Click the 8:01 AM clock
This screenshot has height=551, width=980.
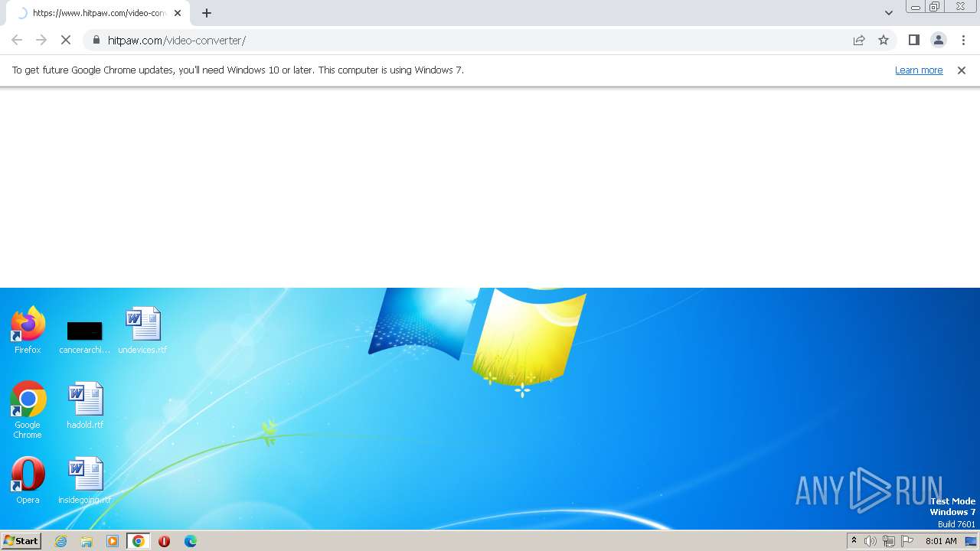[941, 541]
